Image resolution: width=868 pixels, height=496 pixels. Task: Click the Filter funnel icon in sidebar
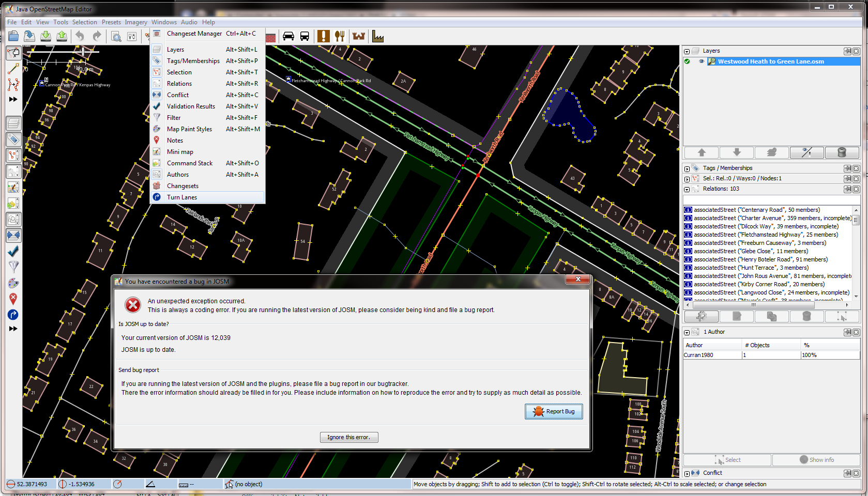[13, 267]
